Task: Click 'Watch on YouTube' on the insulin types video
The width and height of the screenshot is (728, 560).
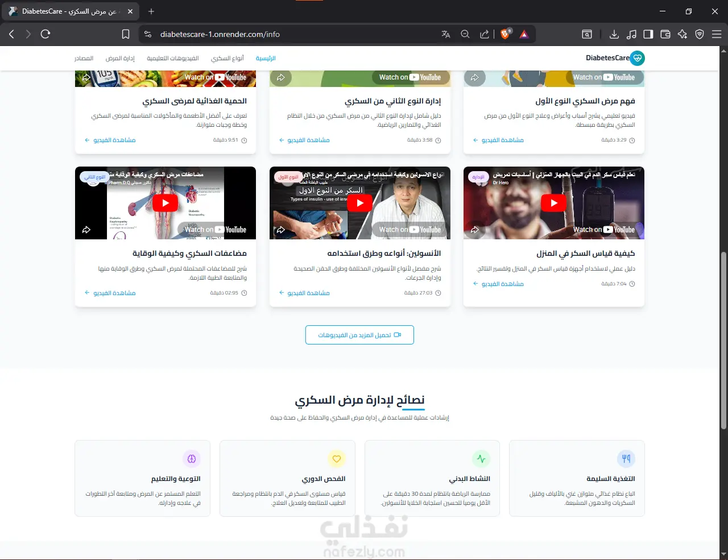Action: (410, 230)
